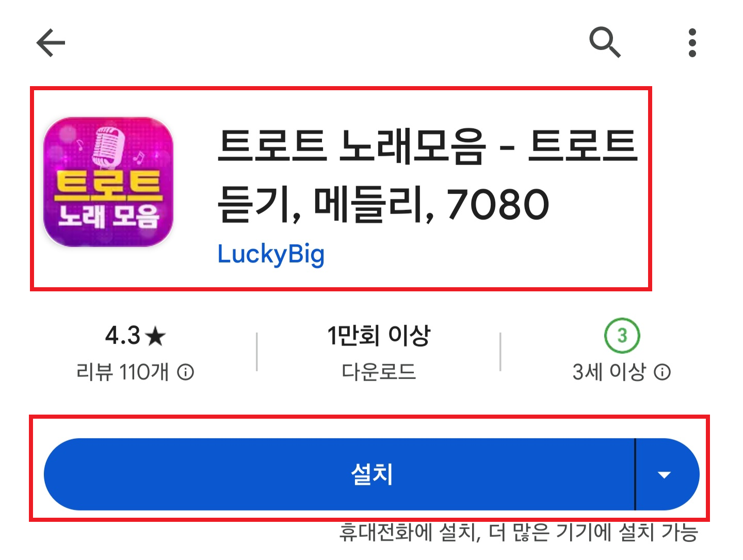The image size is (743, 560).
Task: Tap the 4.3 rating number
Action: pyautogui.click(x=123, y=336)
